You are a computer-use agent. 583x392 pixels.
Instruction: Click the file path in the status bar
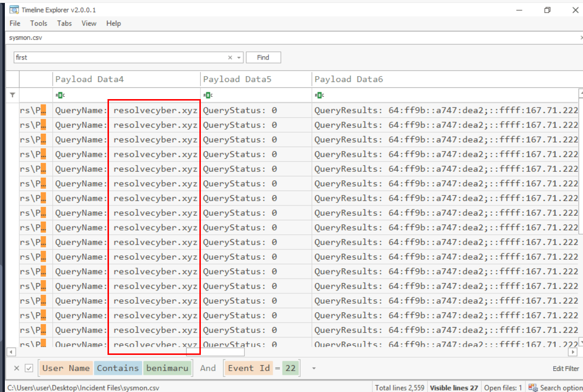[83, 388]
